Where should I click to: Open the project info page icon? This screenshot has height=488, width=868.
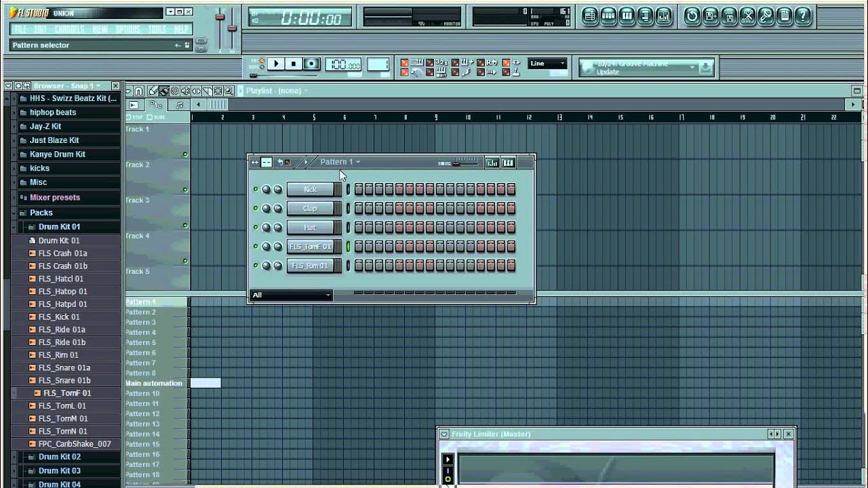pos(785,16)
